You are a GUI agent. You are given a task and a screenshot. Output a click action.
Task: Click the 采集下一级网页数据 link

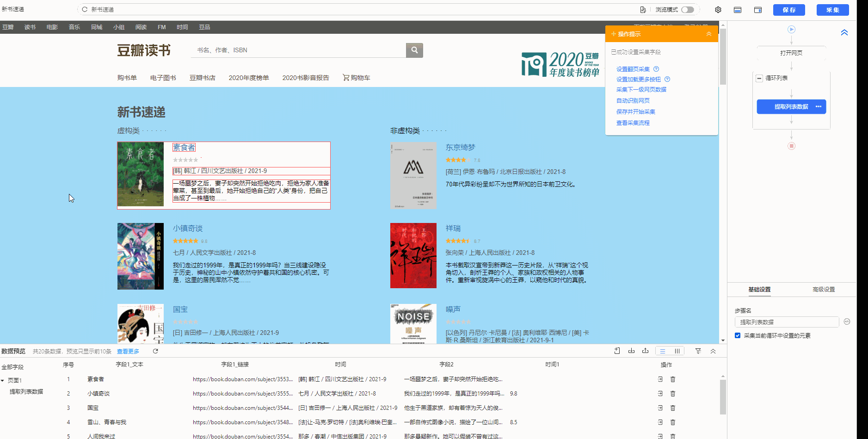click(x=641, y=89)
